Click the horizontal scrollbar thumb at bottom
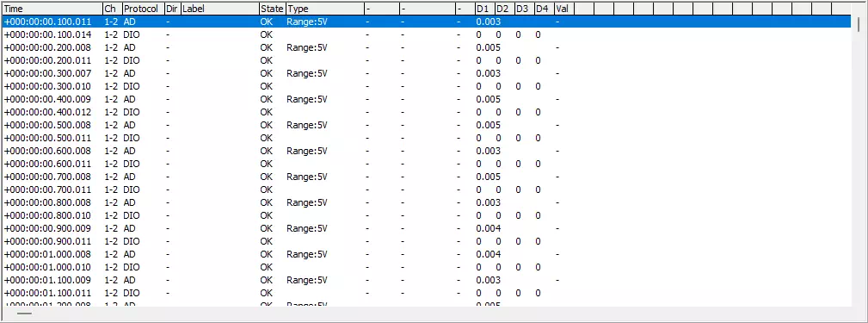The height and width of the screenshot is (323, 868). point(24,314)
